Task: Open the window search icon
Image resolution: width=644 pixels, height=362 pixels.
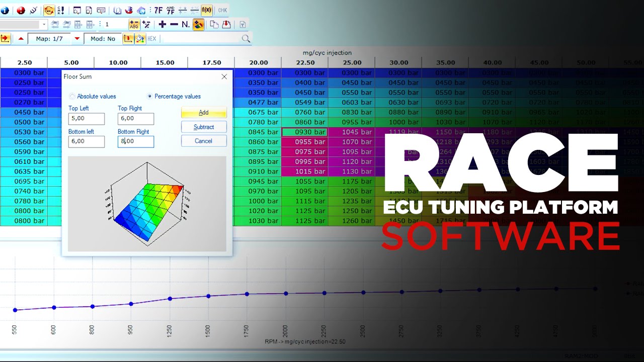Action: click(77, 10)
